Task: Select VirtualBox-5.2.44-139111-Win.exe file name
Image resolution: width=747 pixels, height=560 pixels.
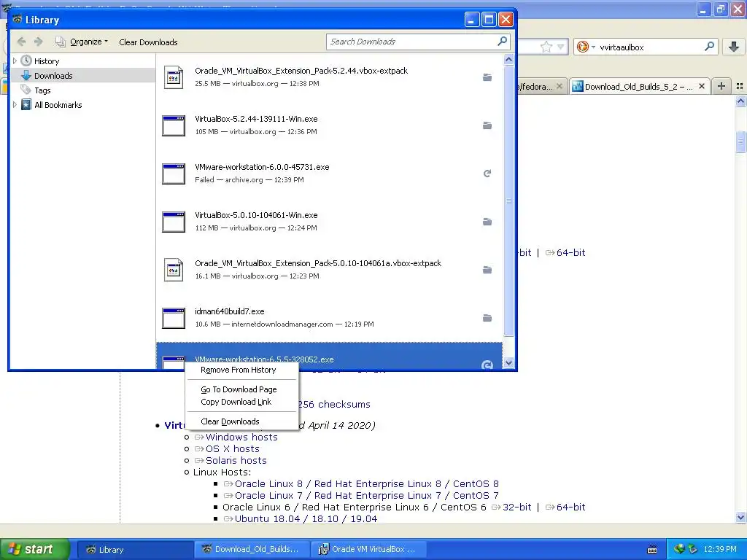Action: pos(256,119)
